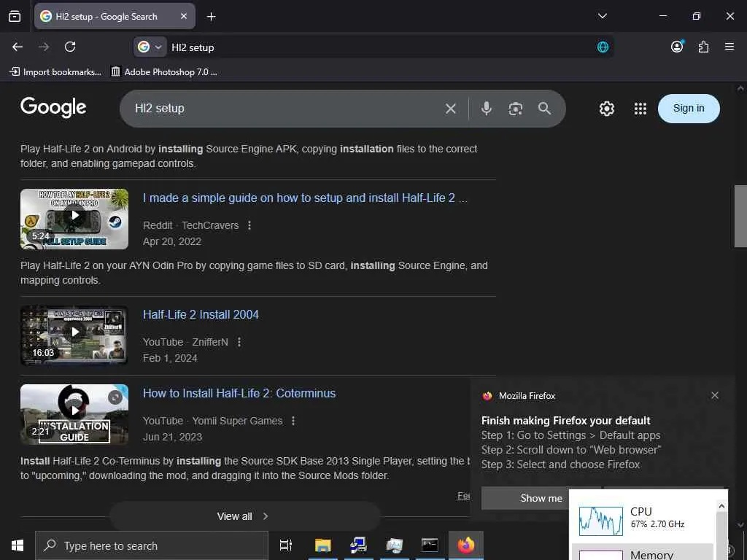Dismiss the Mozilla Firefox default notification
Screen dimensions: 747x560
pyautogui.click(x=715, y=395)
